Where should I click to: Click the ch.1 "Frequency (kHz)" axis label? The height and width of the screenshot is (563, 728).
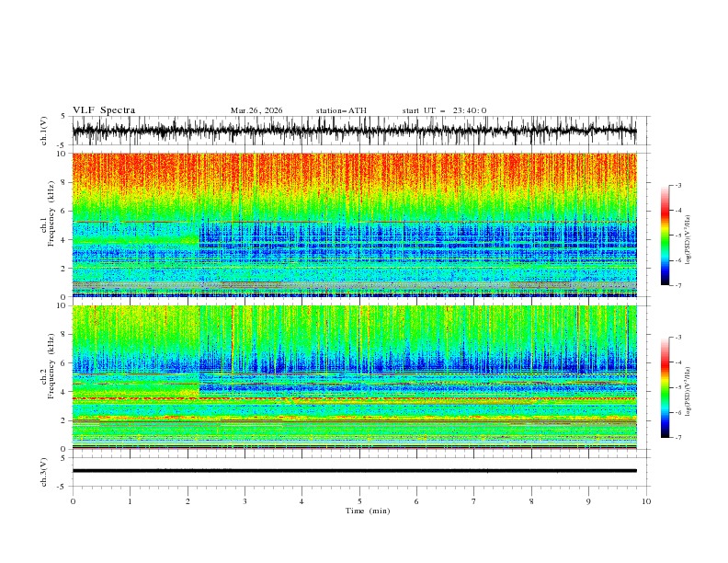(51, 214)
